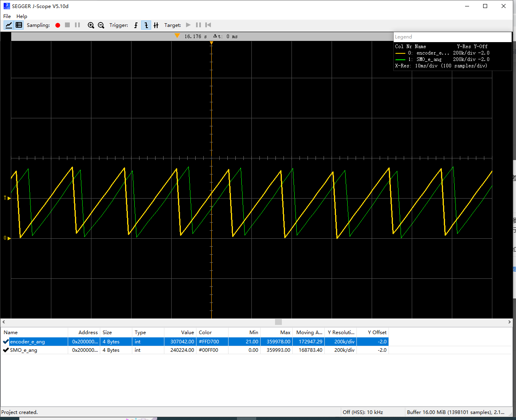
Task: Click the Max column header
Action: point(277,333)
